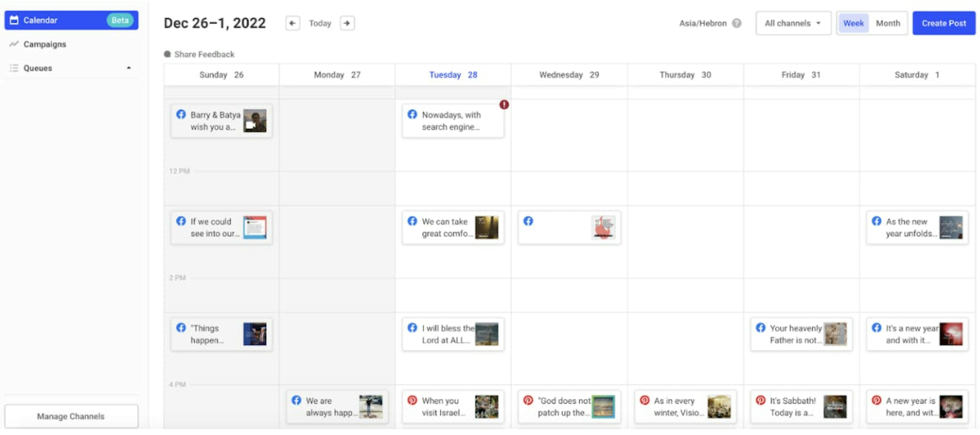Click the Pinterest icon on the 'When you visit Israel' post

pos(412,400)
